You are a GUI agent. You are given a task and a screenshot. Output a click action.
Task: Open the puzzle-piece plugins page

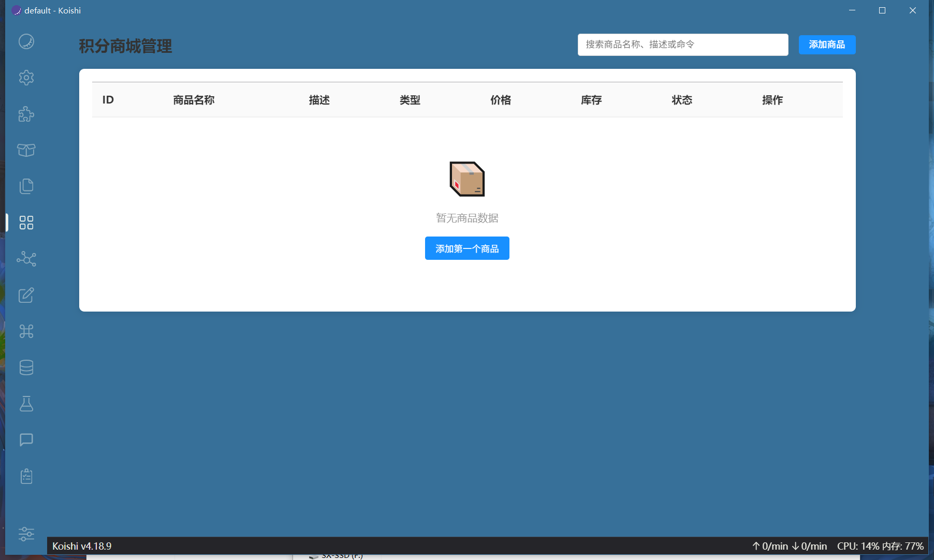tap(26, 114)
